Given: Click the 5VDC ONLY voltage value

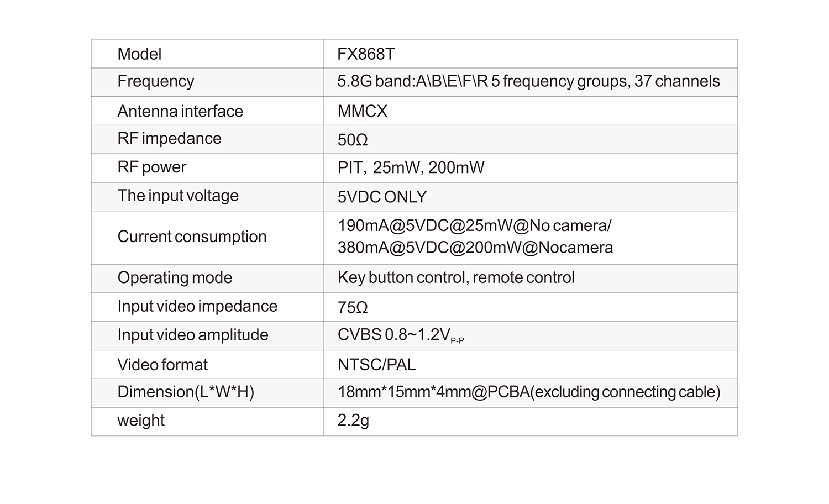Looking at the screenshot, I should tap(382, 197).
